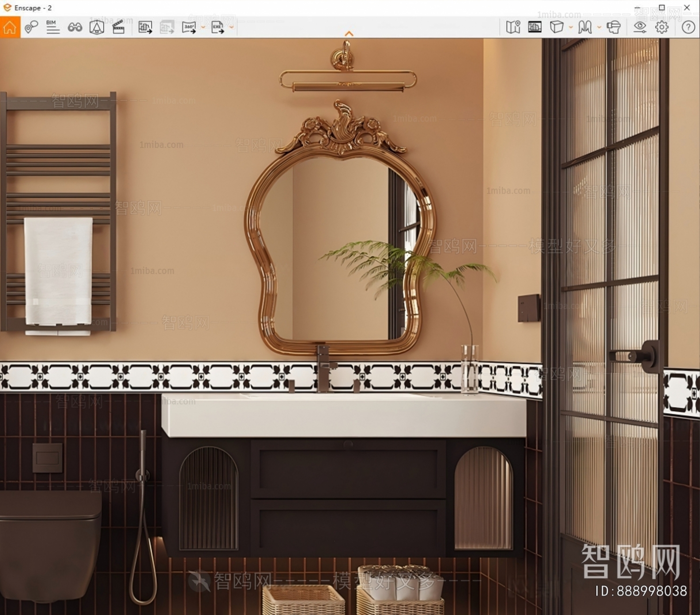The width and height of the screenshot is (700, 615).
Task: Click the greyed-out batch rendering icon
Action: click(167, 27)
